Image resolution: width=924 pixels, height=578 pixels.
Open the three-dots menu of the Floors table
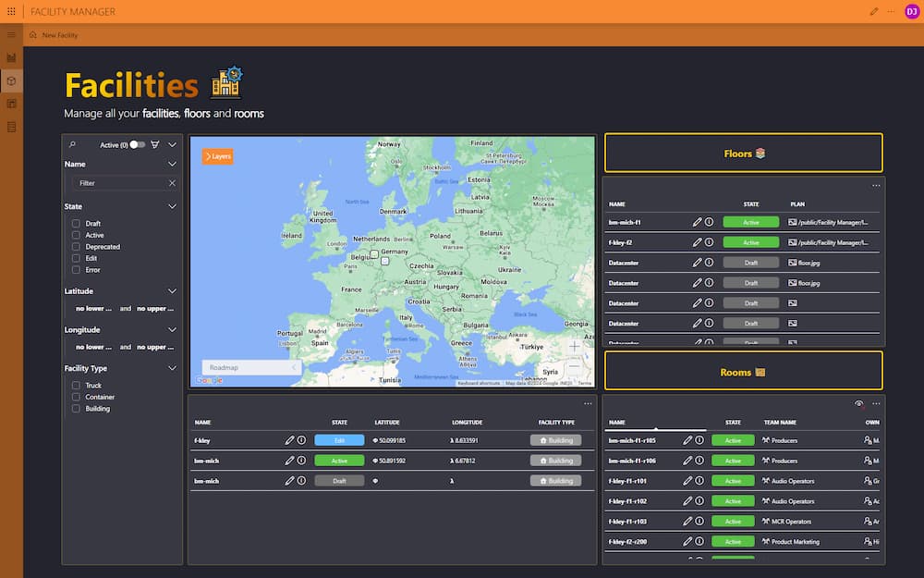[x=876, y=185]
